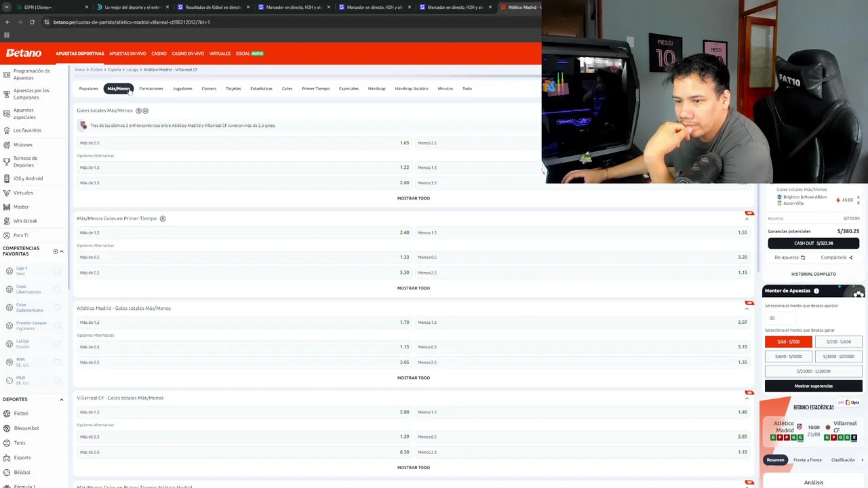Open the Córners market tab
The height and width of the screenshot is (488, 868).
[x=209, y=89]
